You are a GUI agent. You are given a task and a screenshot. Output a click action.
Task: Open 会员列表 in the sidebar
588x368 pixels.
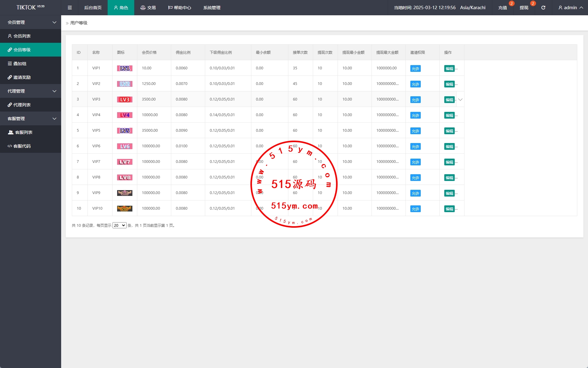point(22,36)
